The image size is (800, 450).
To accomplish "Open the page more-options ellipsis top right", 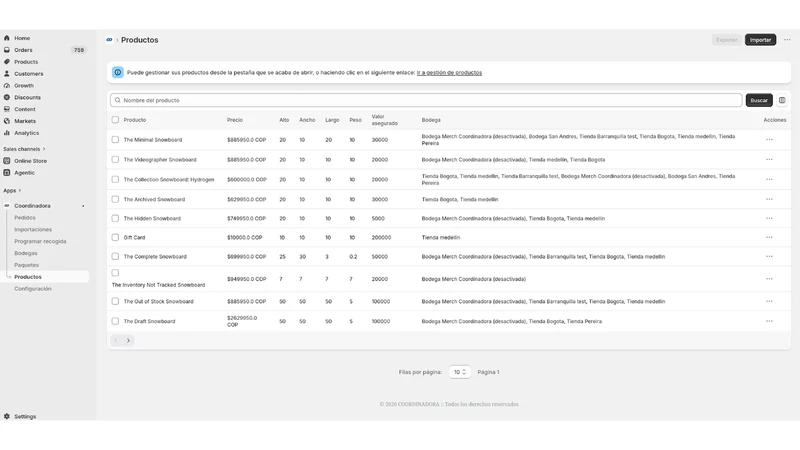I will pyautogui.click(x=787, y=40).
